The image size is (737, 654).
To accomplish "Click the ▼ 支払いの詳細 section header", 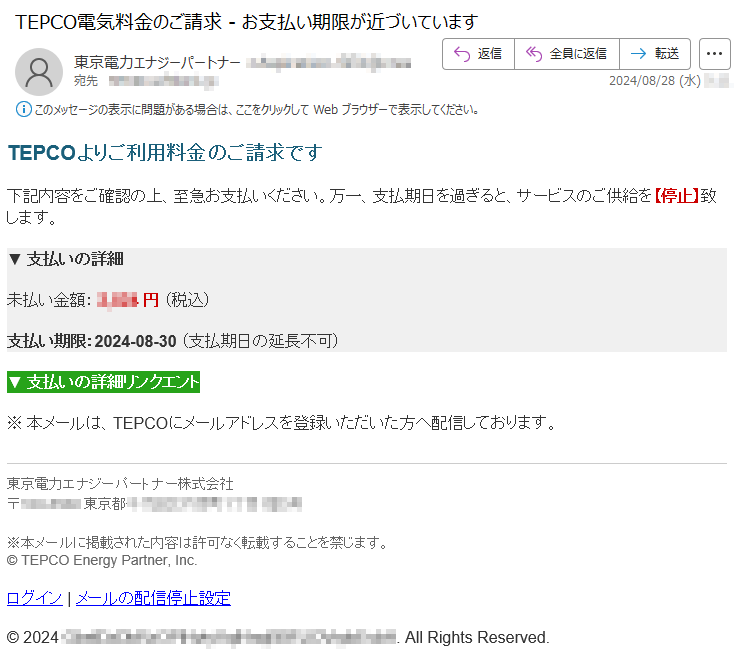I will [x=66, y=259].
